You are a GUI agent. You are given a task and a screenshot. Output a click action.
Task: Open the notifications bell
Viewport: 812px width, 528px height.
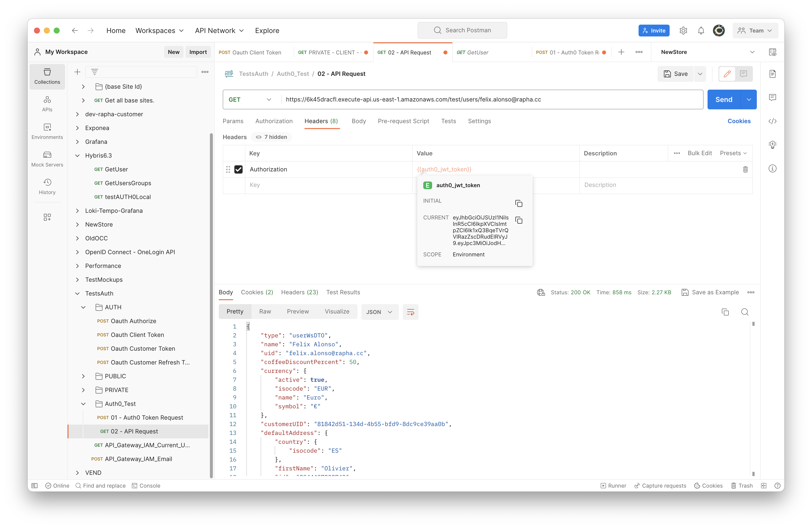coord(701,31)
